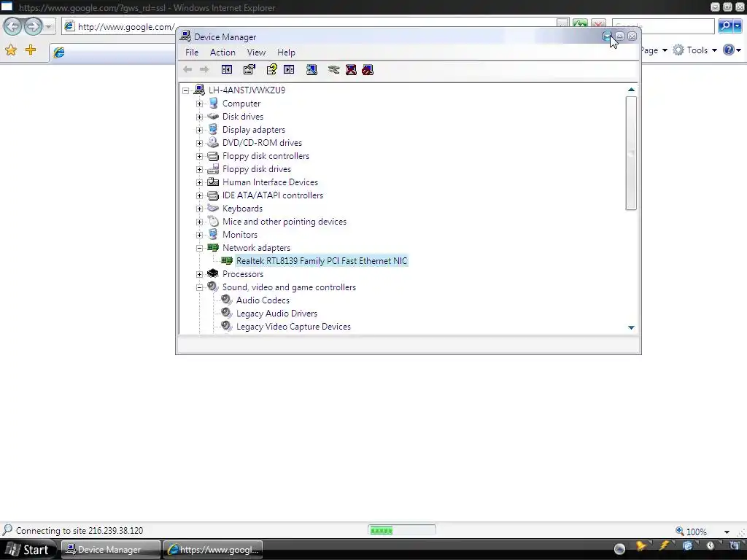
Task: Switch to the google taskbar button
Action: coord(213,550)
